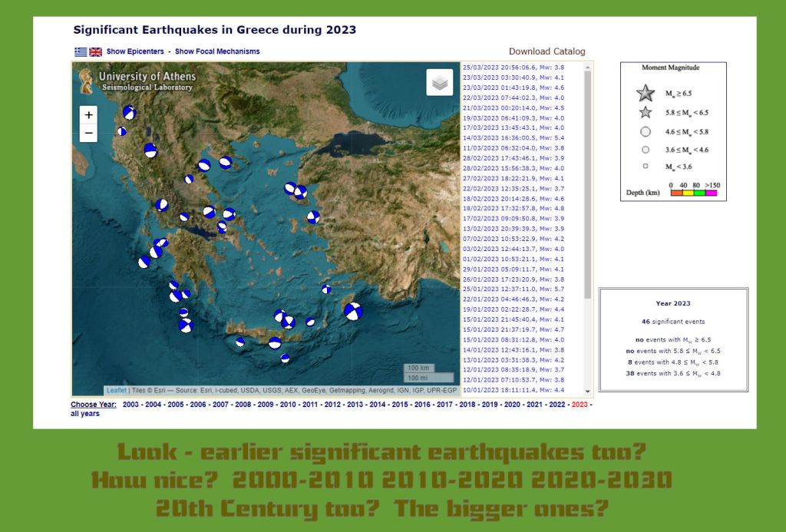786x532 pixels.
Task: Select year 2021 in Choose Year
Action: point(534,405)
